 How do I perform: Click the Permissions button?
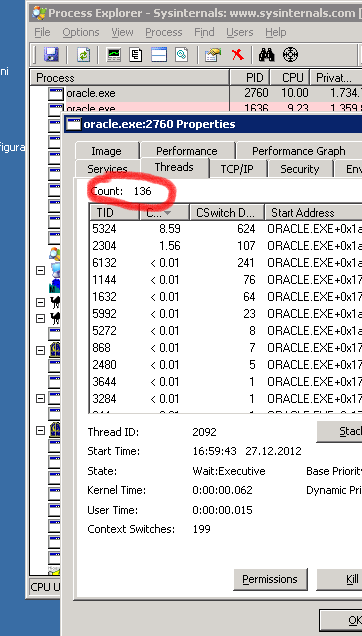270,579
